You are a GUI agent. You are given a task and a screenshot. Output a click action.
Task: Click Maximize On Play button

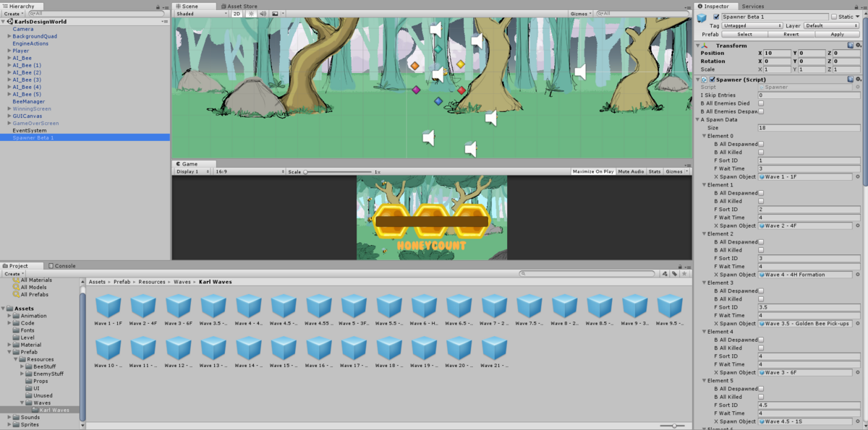(592, 172)
